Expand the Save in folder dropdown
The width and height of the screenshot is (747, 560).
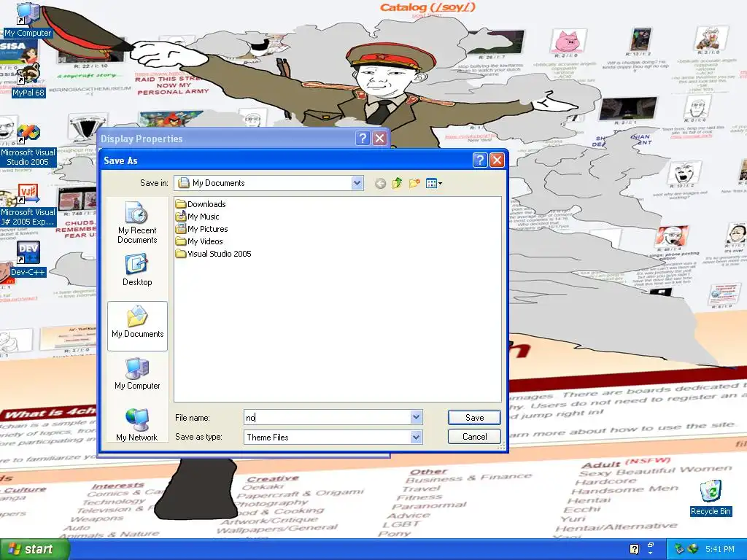pyautogui.click(x=357, y=183)
